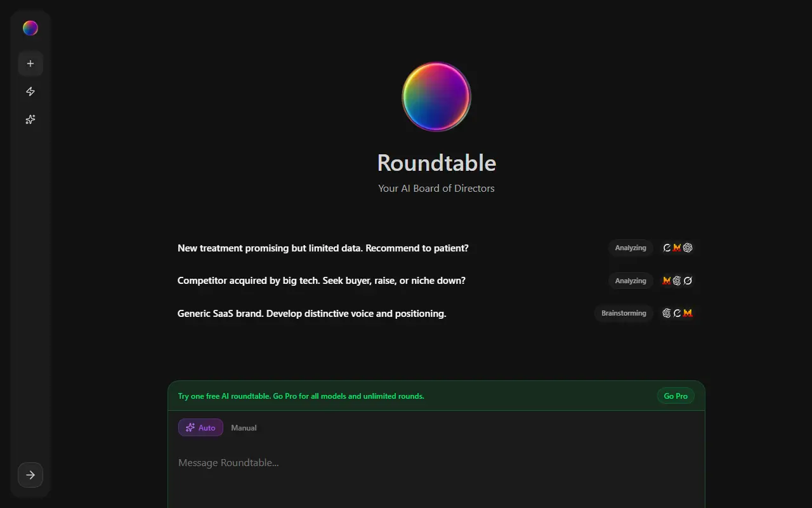Click Analyzing badge on Competitor acquired row
This screenshot has width=812, height=508.
(631, 281)
